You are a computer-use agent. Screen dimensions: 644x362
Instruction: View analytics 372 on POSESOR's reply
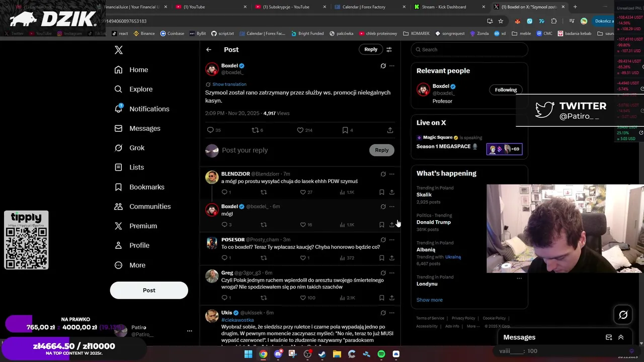pyautogui.click(x=347, y=258)
